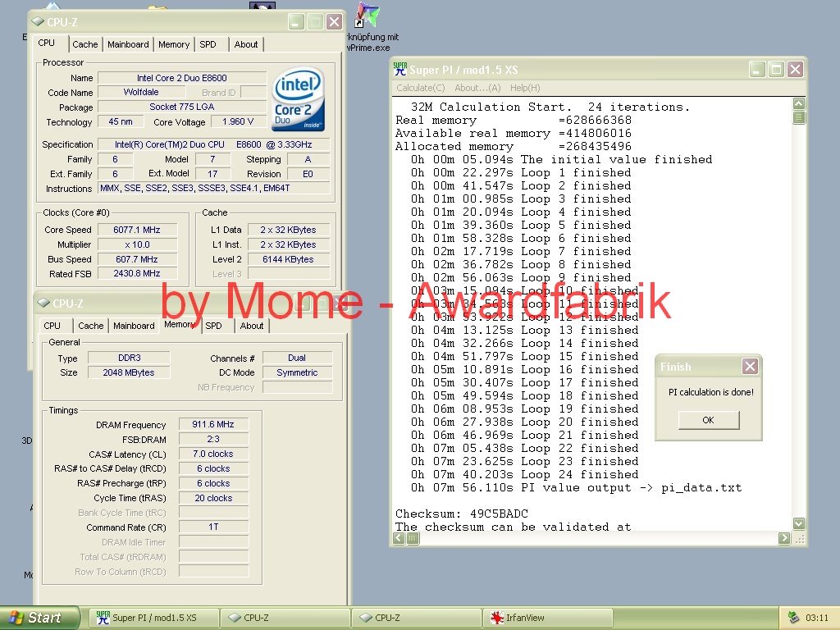The width and height of the screenshot is (840, 630).
Task: Open About tab in lower CPU-Z window
Action: click(x=251, y=326)
